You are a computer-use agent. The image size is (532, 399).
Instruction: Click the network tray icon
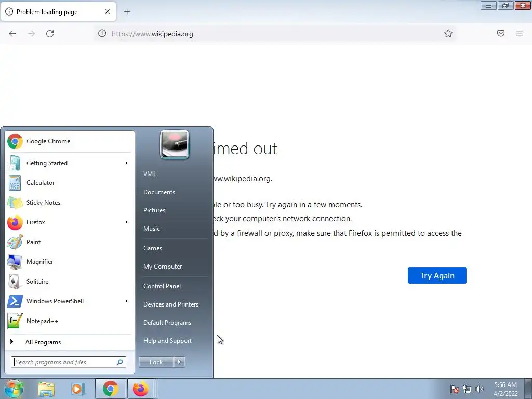(x=467, y=389)
